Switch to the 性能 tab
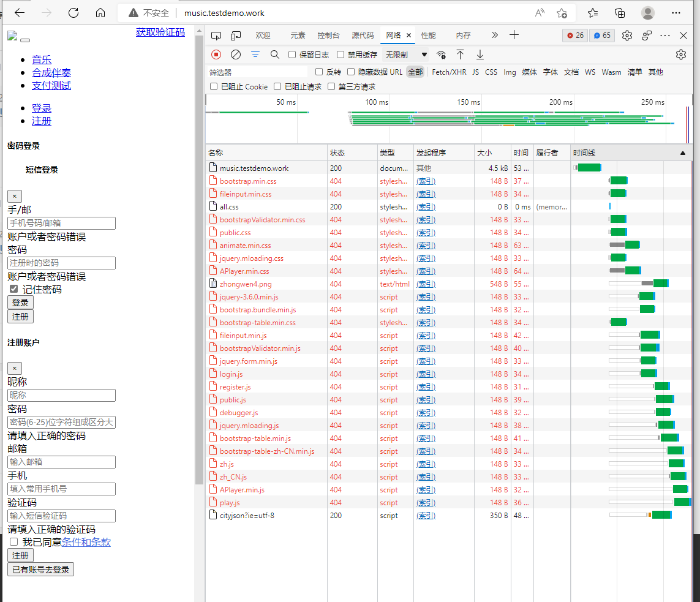This screenshot has height=602, width=700. [x=428, y=36]
